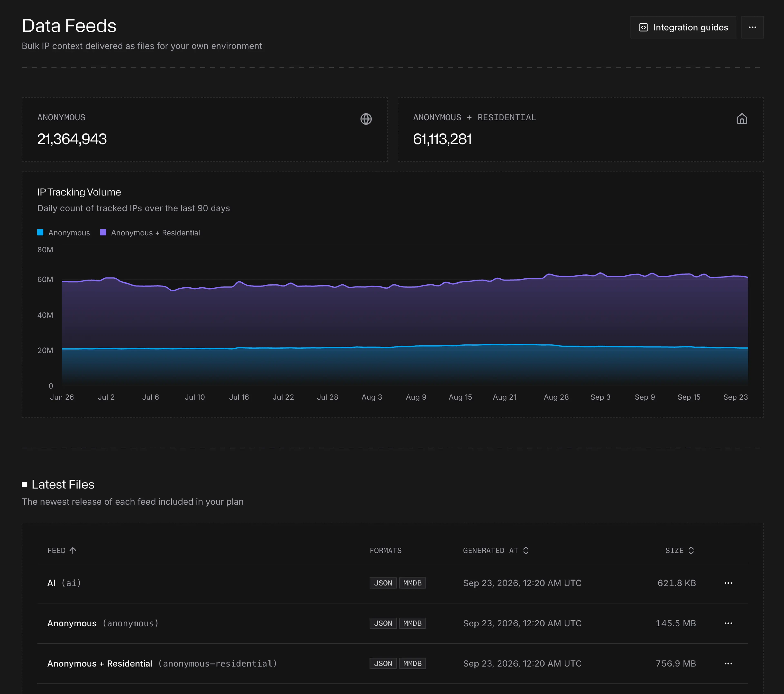The image size is (784, 694).
Task: Open row actions for the AI feed
Action: coord(728,583)
